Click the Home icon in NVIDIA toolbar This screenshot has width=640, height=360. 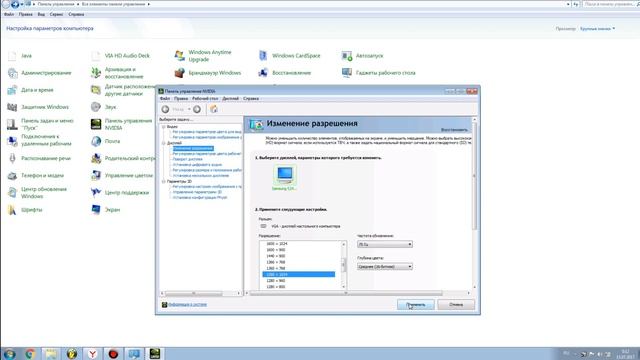pos(213,109)
